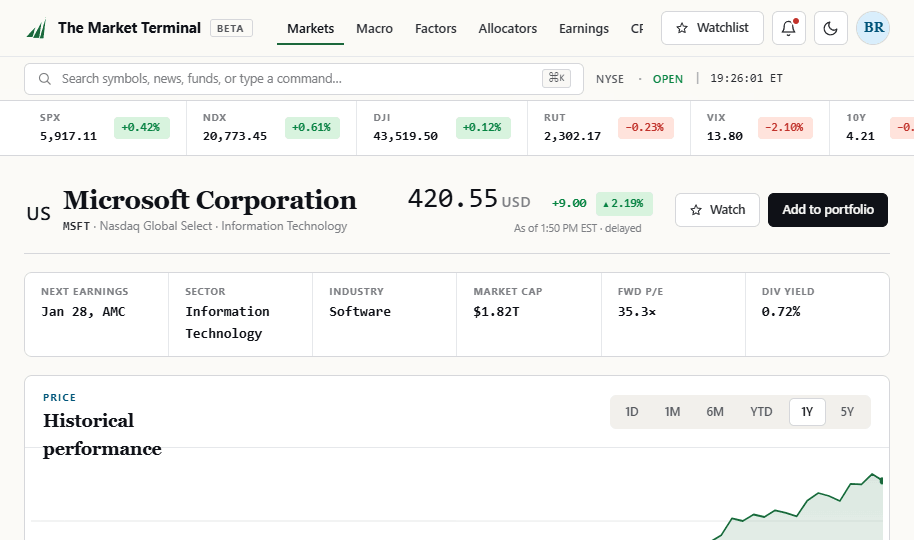Select the 1Y chart range

click(x=807, y=412)
